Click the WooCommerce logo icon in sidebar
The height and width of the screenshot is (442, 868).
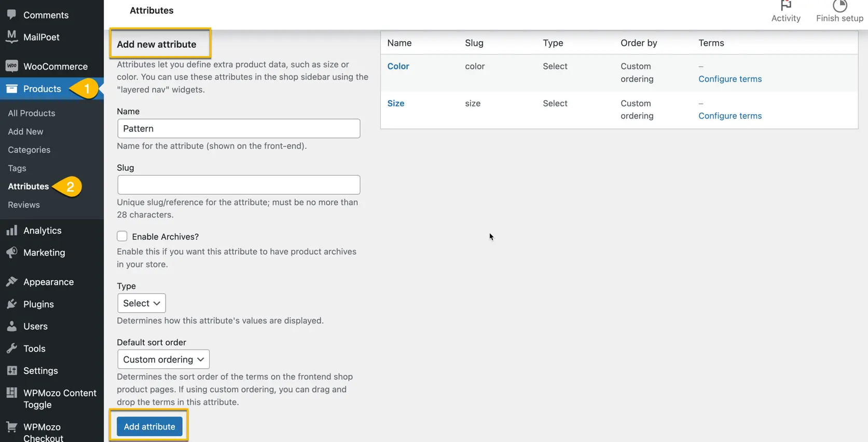click(x=11, y=66)
